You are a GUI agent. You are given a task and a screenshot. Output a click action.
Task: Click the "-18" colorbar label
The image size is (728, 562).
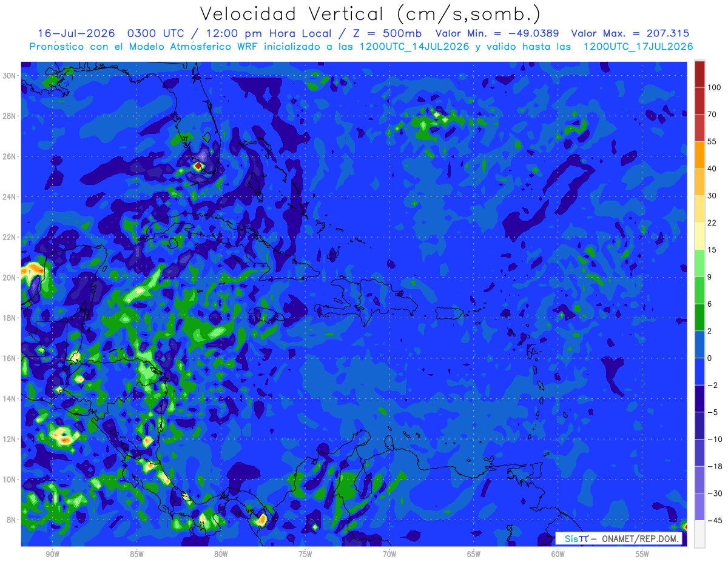pos(715,467)
